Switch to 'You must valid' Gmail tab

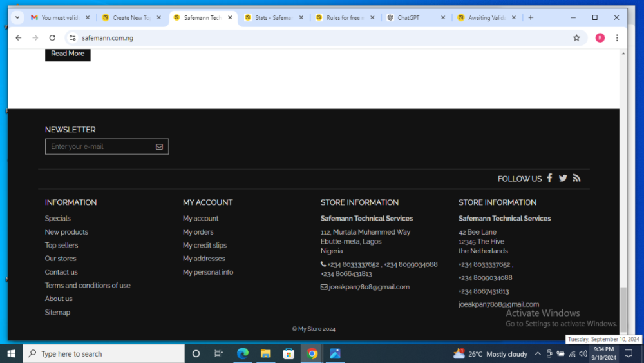point(60,17)
